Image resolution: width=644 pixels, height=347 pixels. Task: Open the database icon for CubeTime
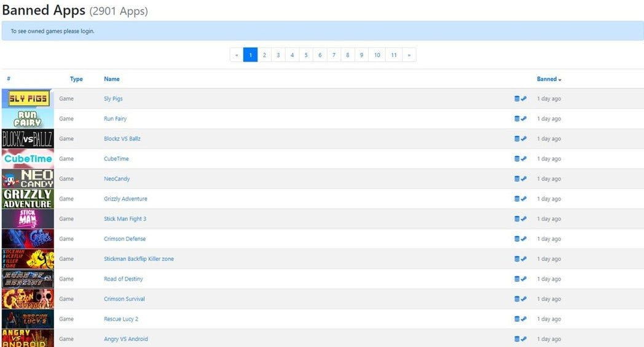click(x=517, y=159)
